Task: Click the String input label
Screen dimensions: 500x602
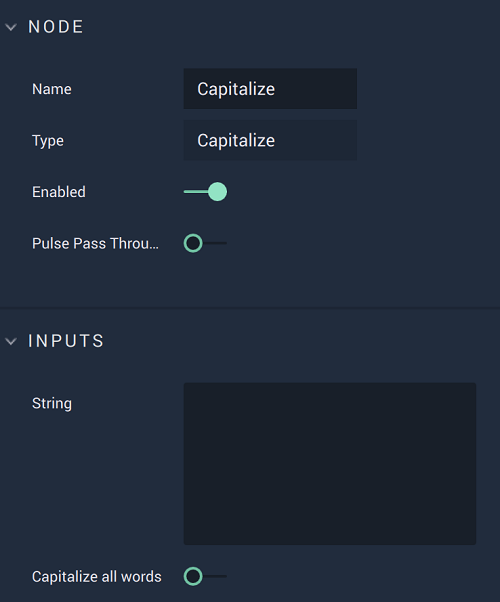Action: [52, 404]
